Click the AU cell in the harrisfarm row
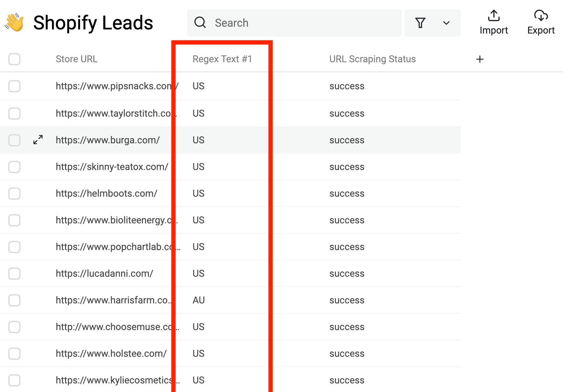This screenshot has width=563, height=392. (198, 300)
